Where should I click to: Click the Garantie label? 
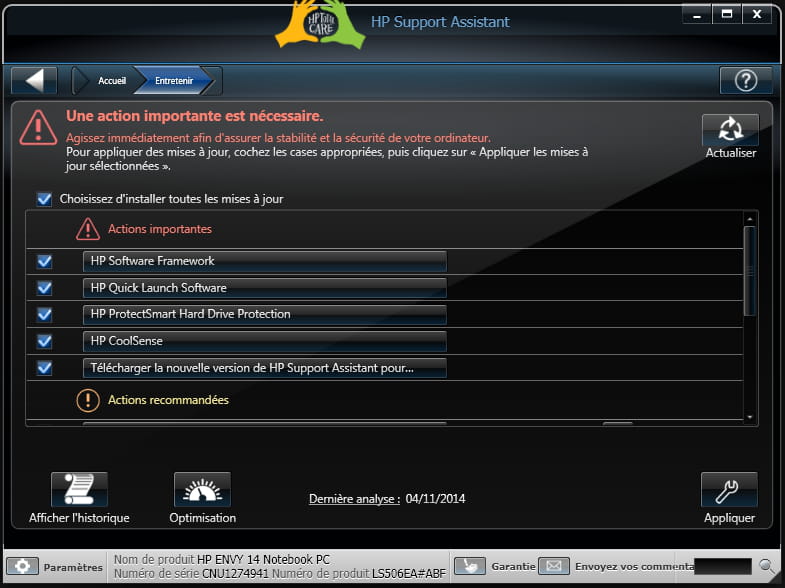(x=513, y=566)
